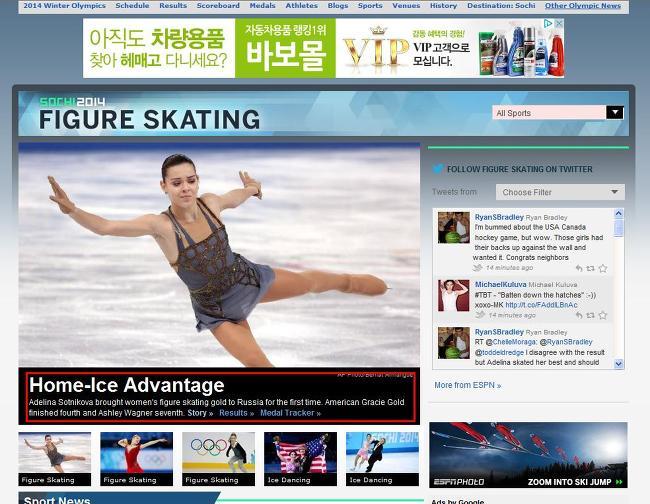Click the bird icon beside Ryan Bradley's 14 minutes ago

[478, 268]
